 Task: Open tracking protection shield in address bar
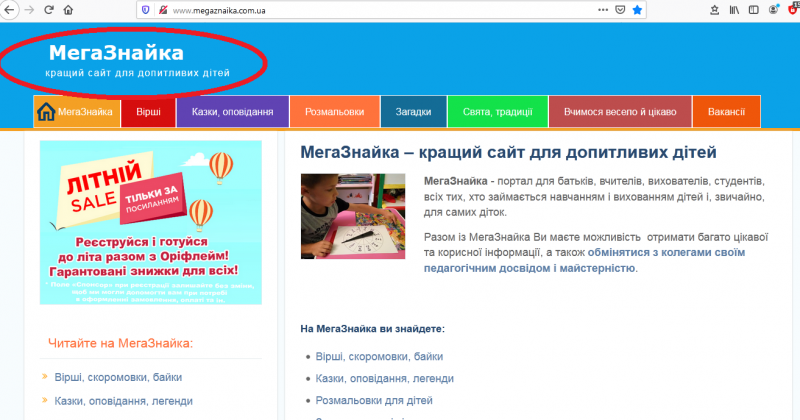tap(146, 9)
